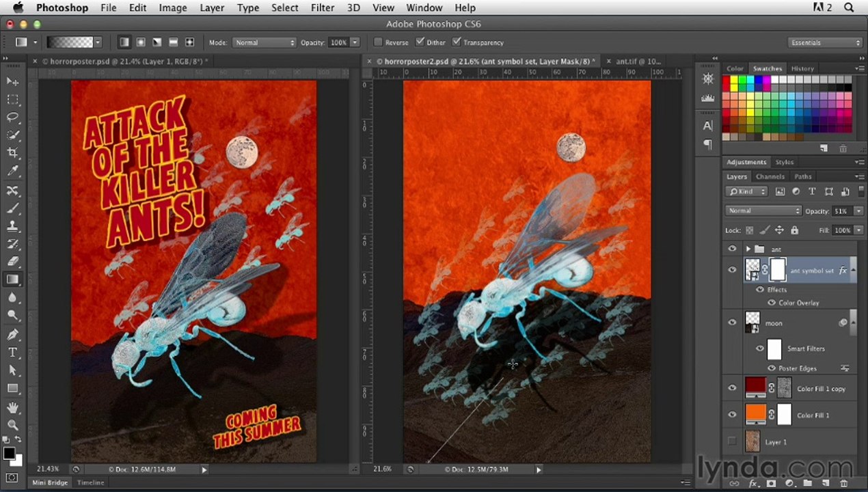Viewport: 868px width, 492px height.
Task: Switch to the Paths tab
Action: pyautogui.click(x=803, y=176)
